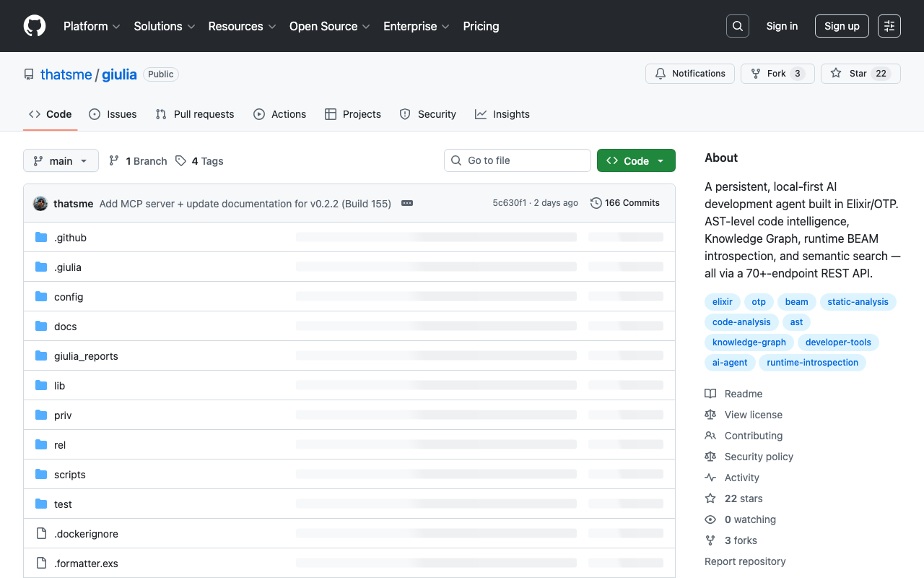Click the Sign up button

(842, 25)
